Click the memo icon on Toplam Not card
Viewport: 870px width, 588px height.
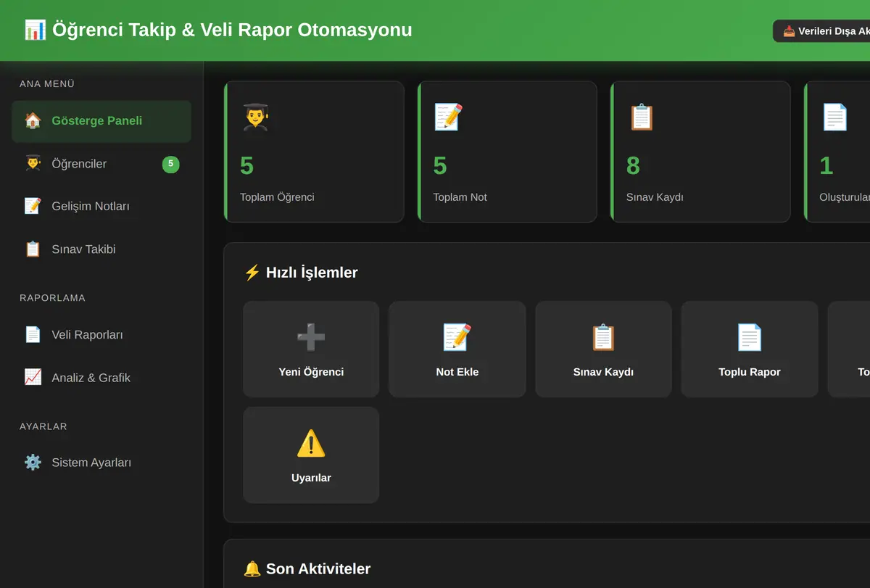click(448, 117)
